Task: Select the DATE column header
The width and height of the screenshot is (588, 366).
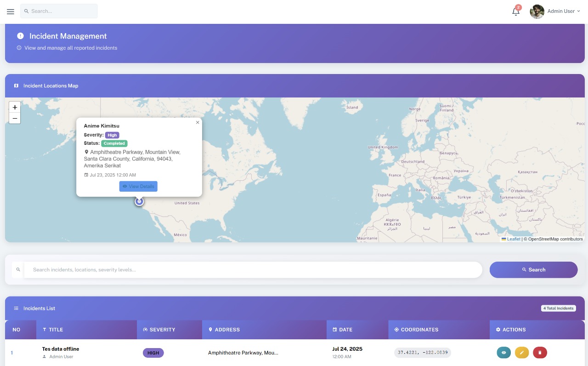Action: point(345,329)
